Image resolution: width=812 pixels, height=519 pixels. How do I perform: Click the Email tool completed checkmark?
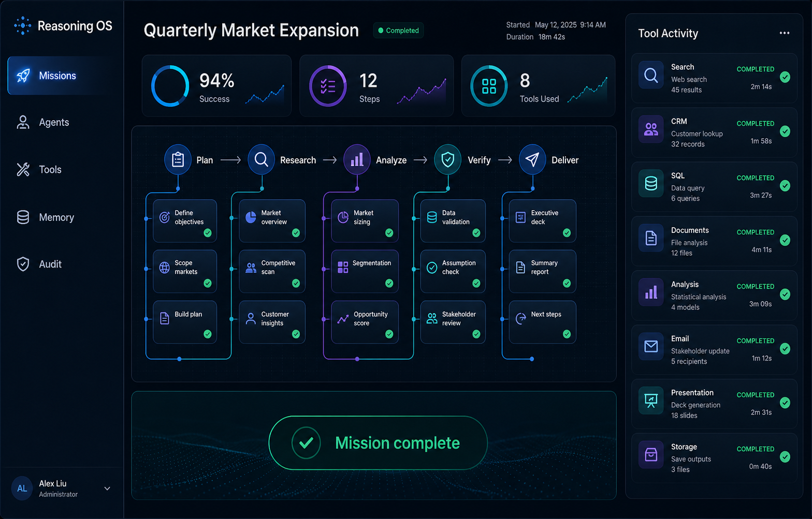point(785,348)
